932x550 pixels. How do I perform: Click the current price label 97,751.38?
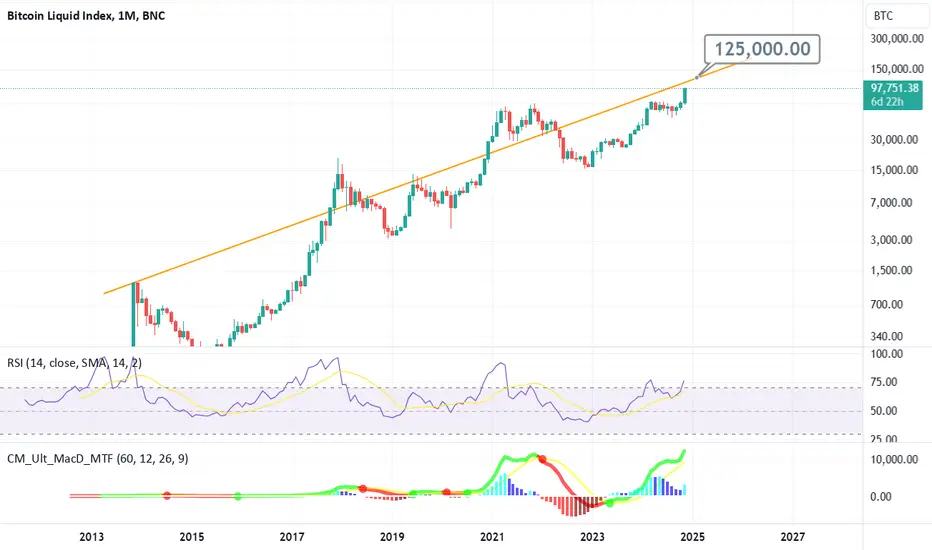pyautogui.click(x=895, y=88)
